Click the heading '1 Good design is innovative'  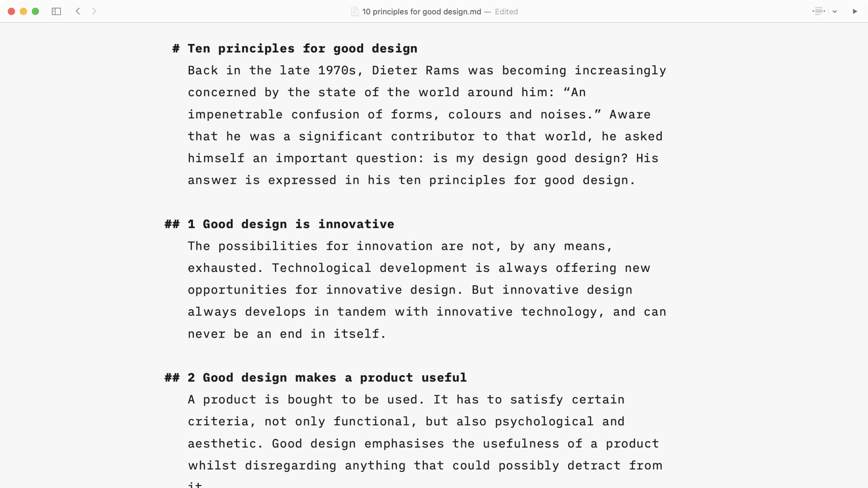290,224
